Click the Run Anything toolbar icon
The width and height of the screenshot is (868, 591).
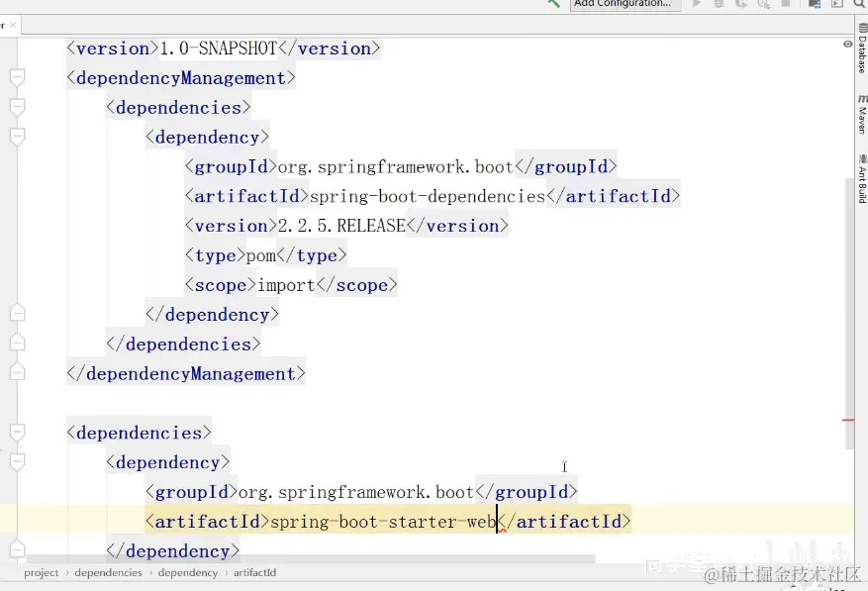(x=837, y=3)
